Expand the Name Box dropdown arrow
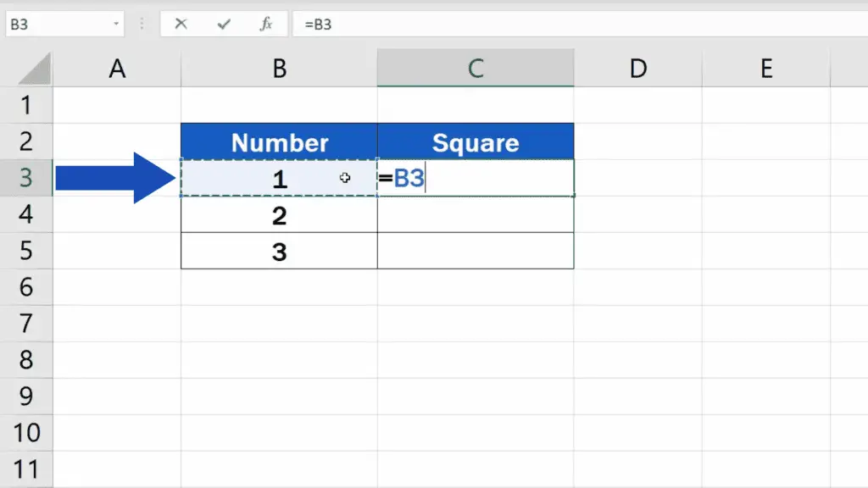The height and width of the screenshot is (488, 868). pos(116,24)
